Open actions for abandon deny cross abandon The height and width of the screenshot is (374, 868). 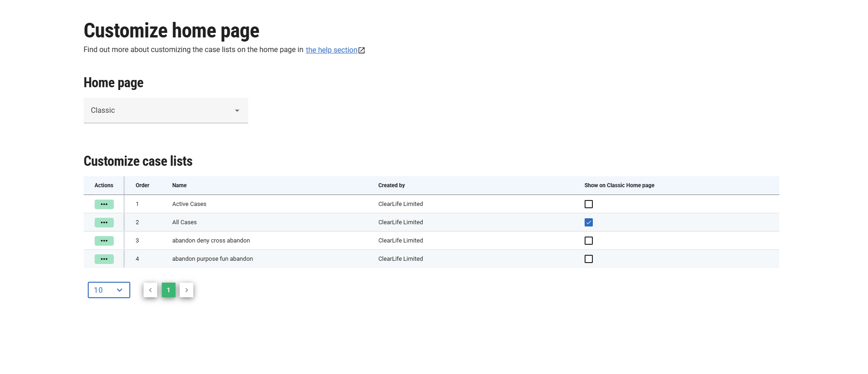click(x=104, y=241)
